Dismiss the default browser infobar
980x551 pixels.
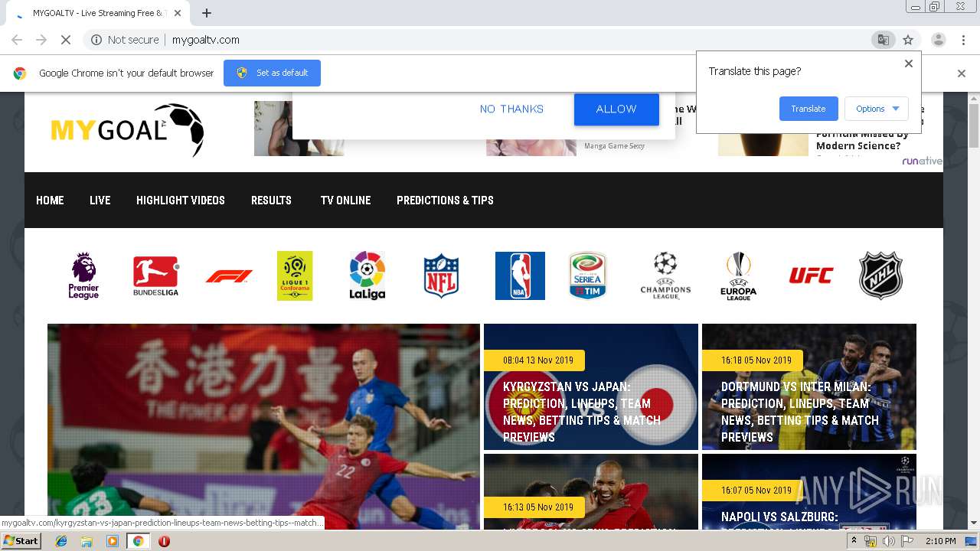(962, 73)
